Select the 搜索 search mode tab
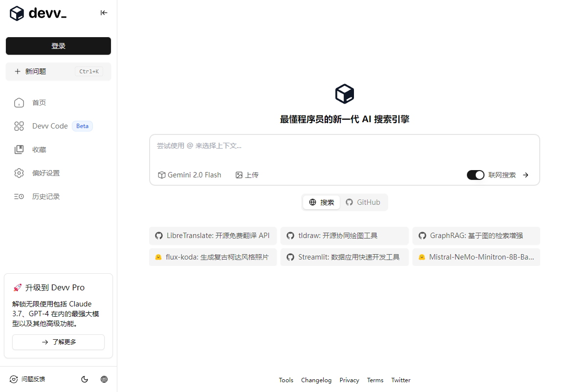Image resolution: width=572 pixels, height=392 pixels. coord(321,202)
